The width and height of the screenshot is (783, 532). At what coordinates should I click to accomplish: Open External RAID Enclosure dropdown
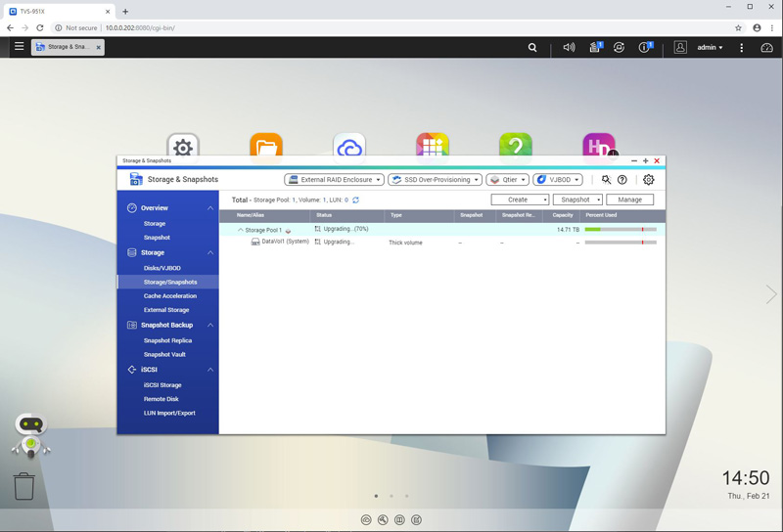point(334,180)
